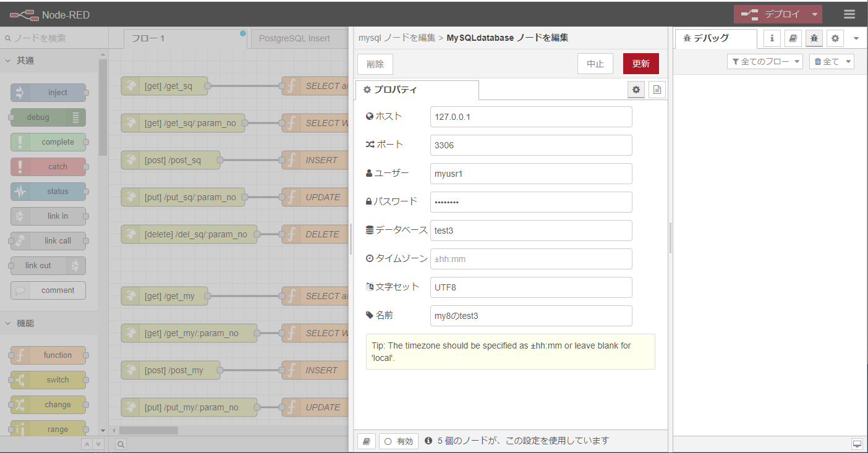
Task: Select the [get] /get_sq/:param_no node
Action: (x=183, y=123)
